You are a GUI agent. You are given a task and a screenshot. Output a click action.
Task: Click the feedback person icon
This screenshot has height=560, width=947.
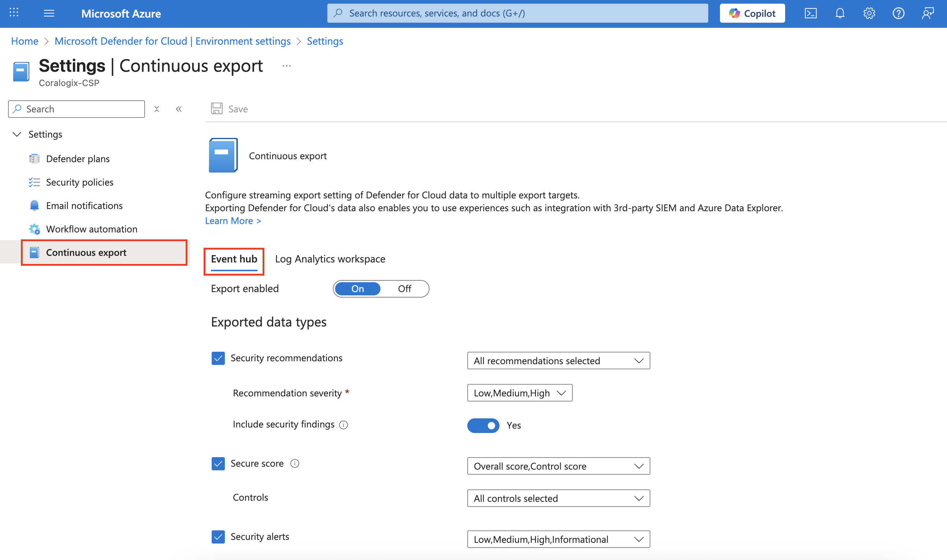pyautogui.click(x=927, y=14)
